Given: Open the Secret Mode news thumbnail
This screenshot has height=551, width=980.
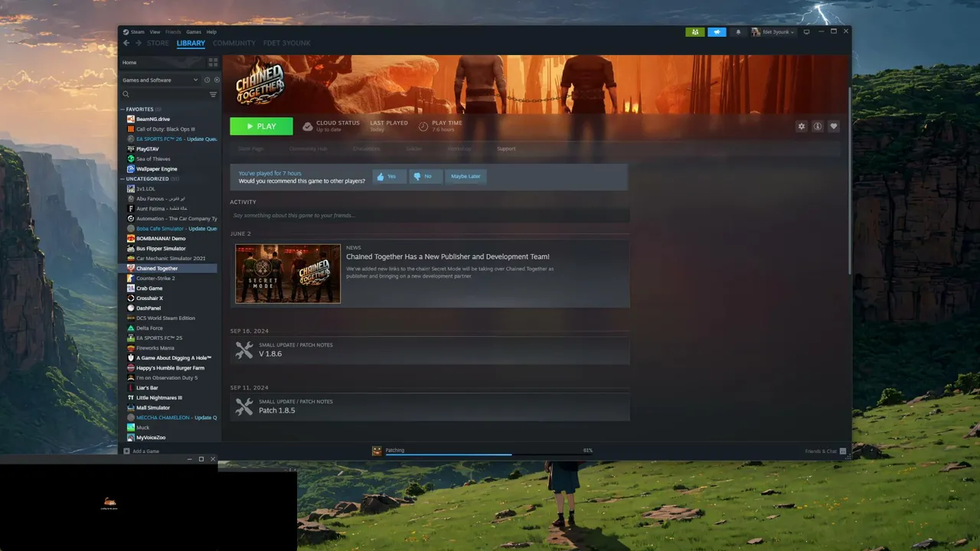Looking at the screenshot, I should (x=288, y=273).
